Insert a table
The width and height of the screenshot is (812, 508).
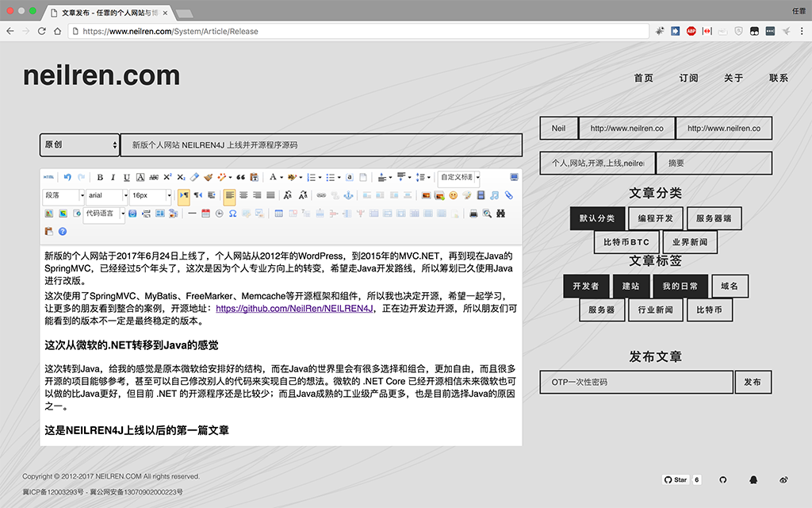278,214
